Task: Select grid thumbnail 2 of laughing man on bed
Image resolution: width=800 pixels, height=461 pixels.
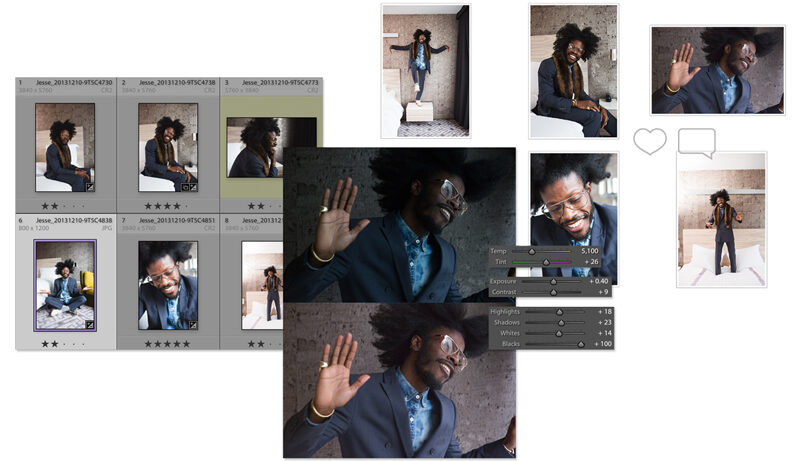Action: (x=168, y=147)
